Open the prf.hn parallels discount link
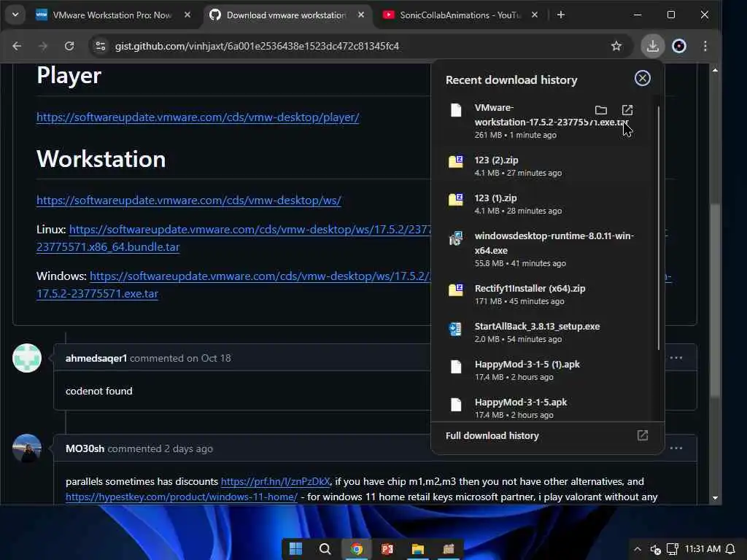This screenshot has height=560, width=747. click(275, 481)
